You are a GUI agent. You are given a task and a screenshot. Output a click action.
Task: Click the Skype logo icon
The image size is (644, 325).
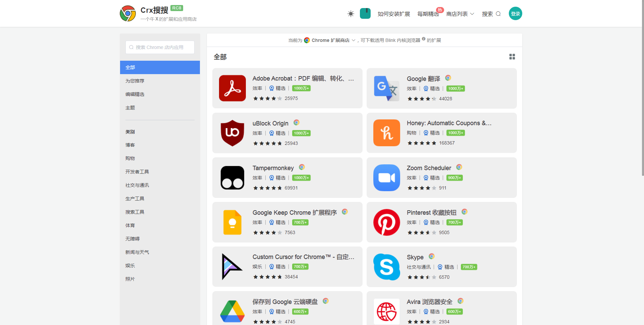(387, 267)
